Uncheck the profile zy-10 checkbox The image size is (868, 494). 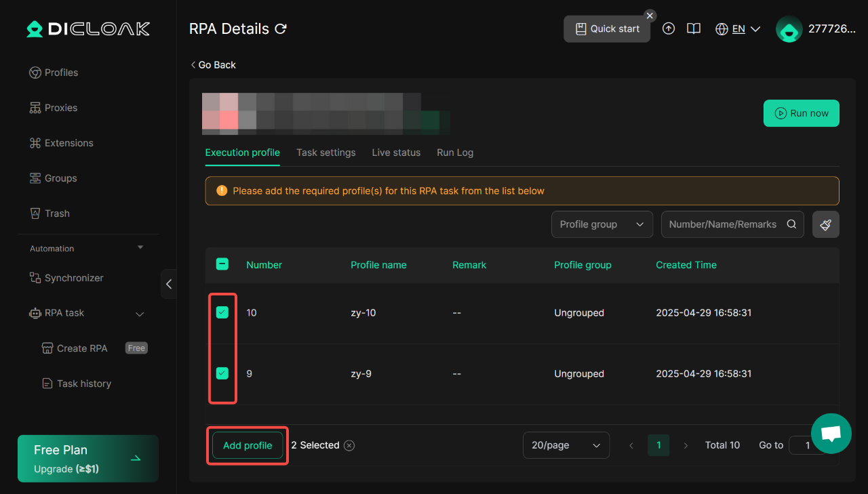click(222, 312)
